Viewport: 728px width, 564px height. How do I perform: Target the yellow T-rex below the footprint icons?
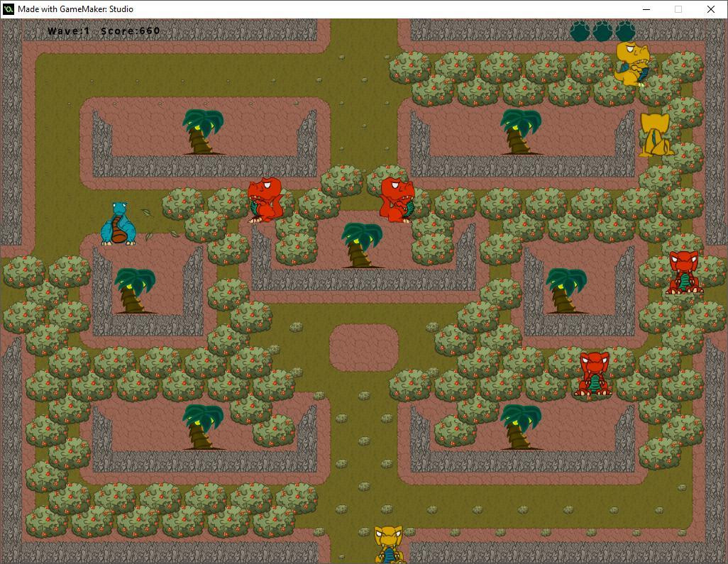coord(632,64)
